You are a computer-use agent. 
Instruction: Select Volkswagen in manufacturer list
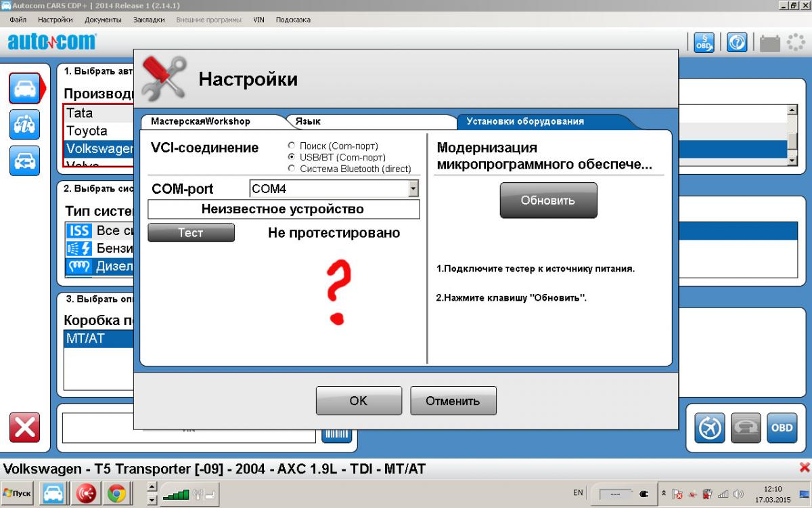(x=99, y=148)
